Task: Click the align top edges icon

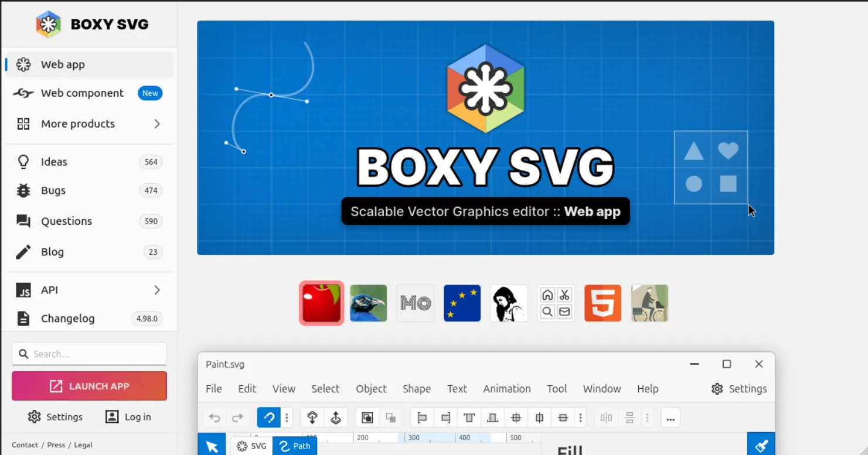Action: [x=469, y=418]
